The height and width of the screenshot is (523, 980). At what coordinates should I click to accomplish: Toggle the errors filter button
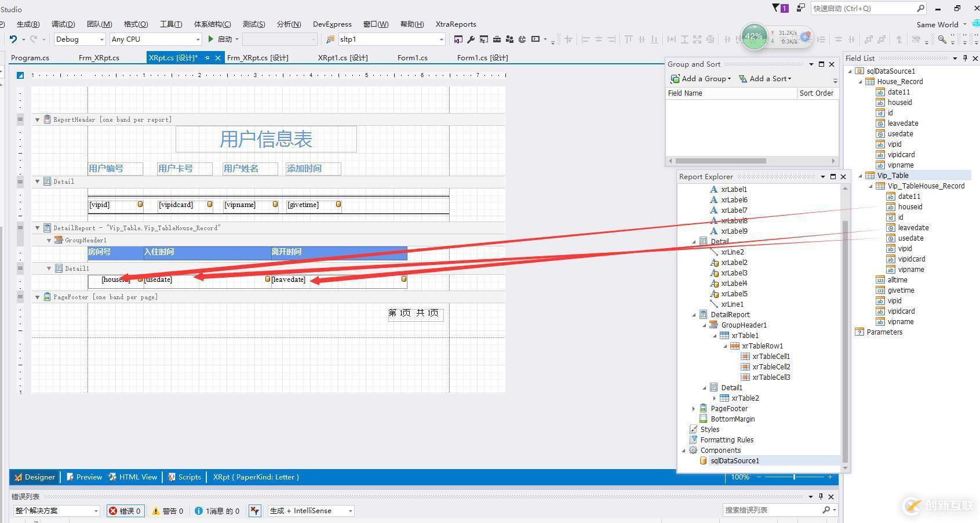click(x=125, y=511)
